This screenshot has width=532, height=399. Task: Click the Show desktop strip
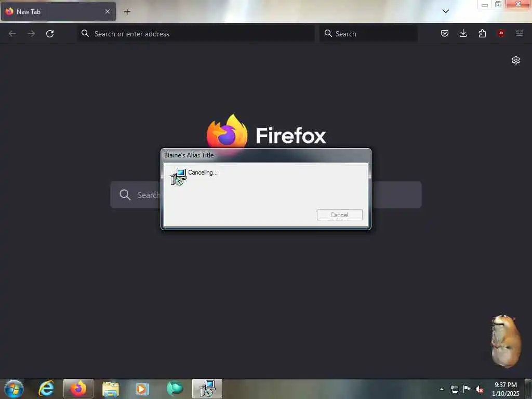pyautogui.click(x=528, y=389)
